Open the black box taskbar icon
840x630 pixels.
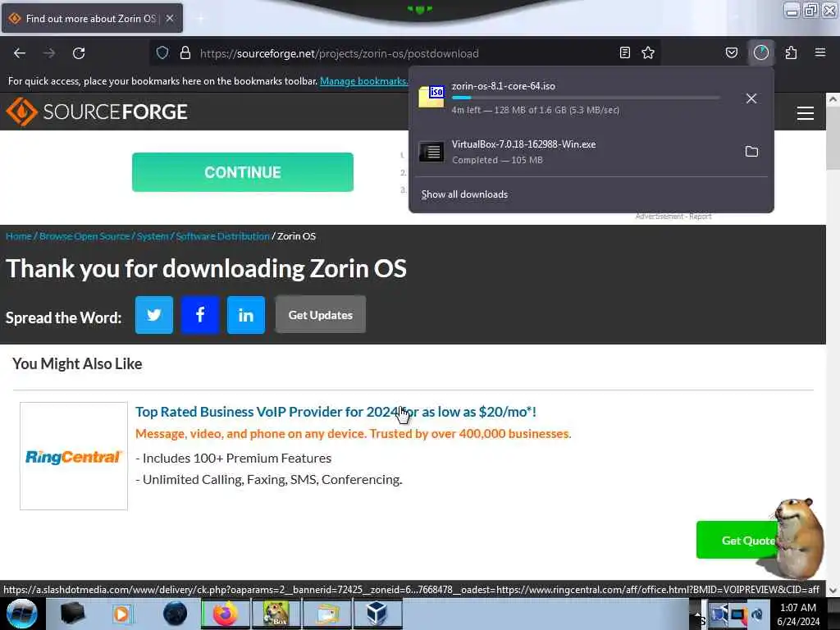(x=72, y=614)
